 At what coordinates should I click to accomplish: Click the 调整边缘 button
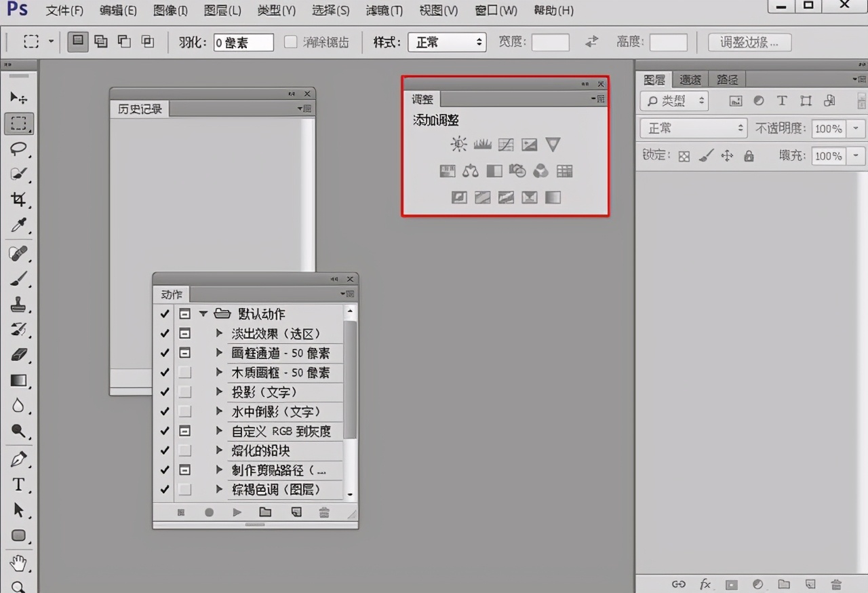pyautogui.click(x=749, y=42)
